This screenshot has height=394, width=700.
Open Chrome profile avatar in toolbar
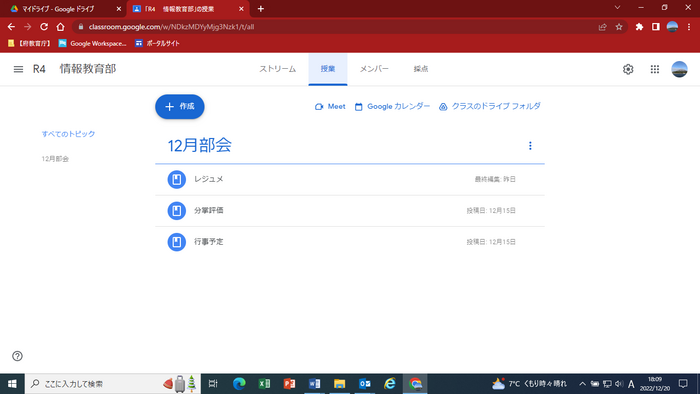pos(672,27)
